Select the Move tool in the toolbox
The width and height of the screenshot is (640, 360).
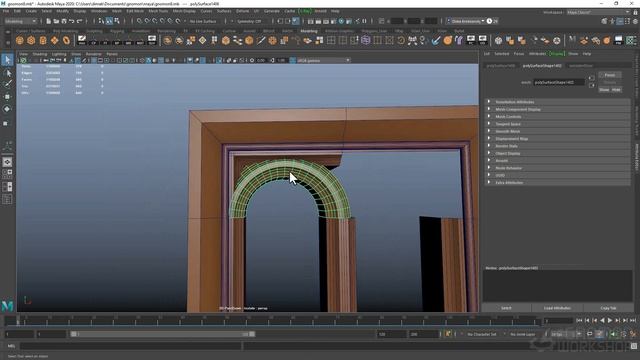tap(7, 97)
